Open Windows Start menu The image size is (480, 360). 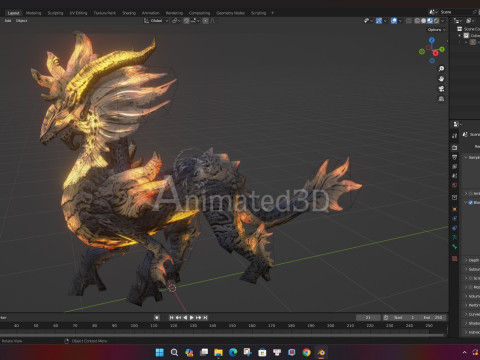point(160,352)
